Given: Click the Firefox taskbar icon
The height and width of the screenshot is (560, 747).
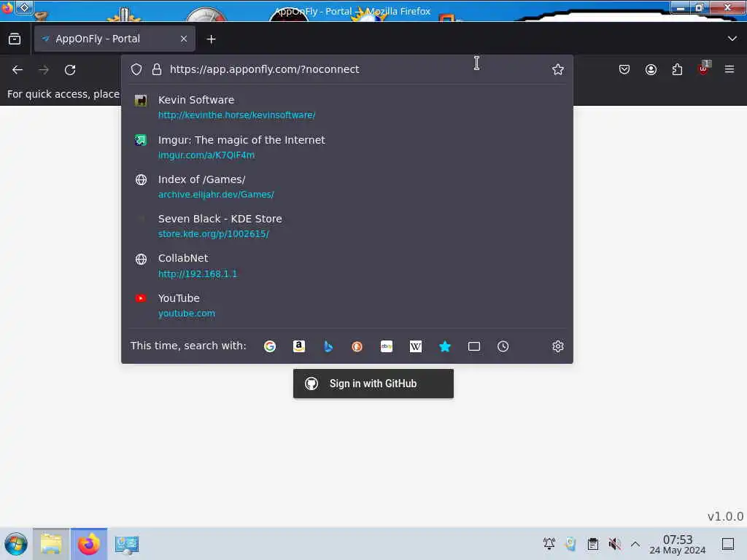Looking at the screenshot, I should [89, 544].
